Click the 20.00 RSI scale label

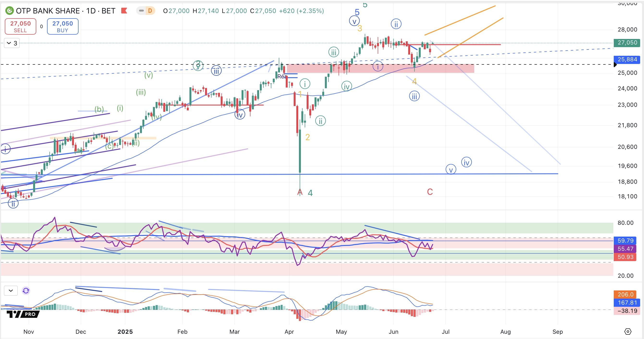pyautogui.click(x=626, y=276)
